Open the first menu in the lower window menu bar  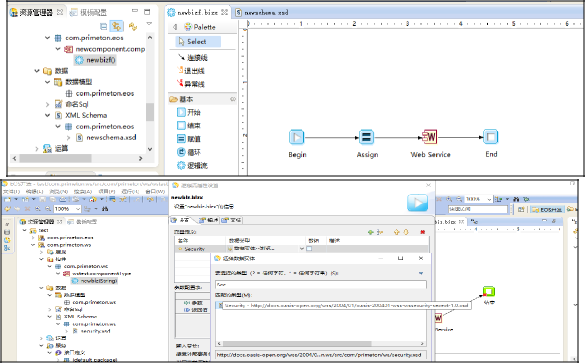coord(11,191)
